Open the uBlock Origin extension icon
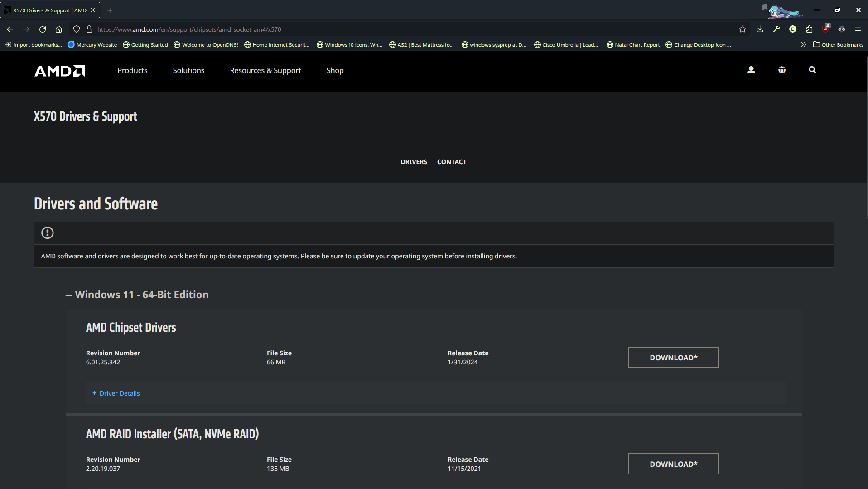Image resolution: width=868 pixels, height=489 pixels. coord(826,29)
